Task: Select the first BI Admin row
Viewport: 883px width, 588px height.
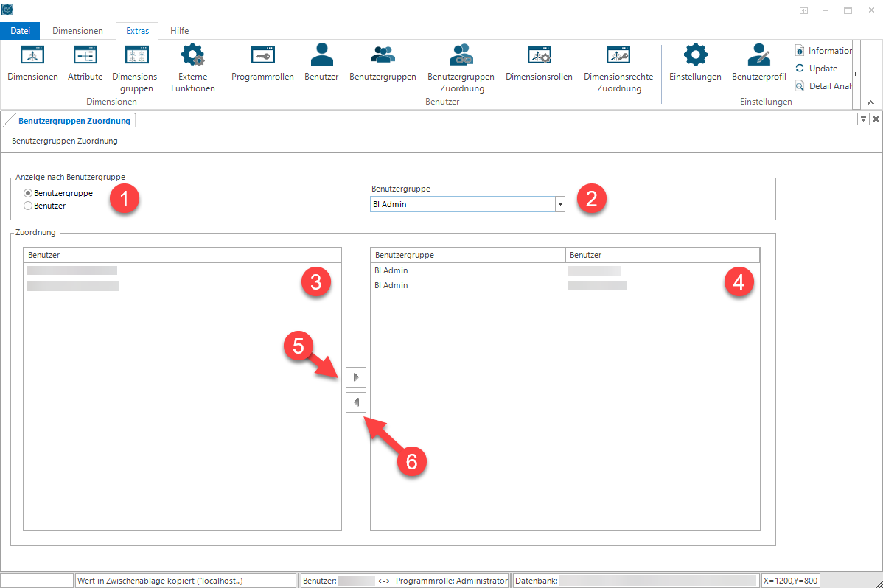Action: tap(565, 271)
